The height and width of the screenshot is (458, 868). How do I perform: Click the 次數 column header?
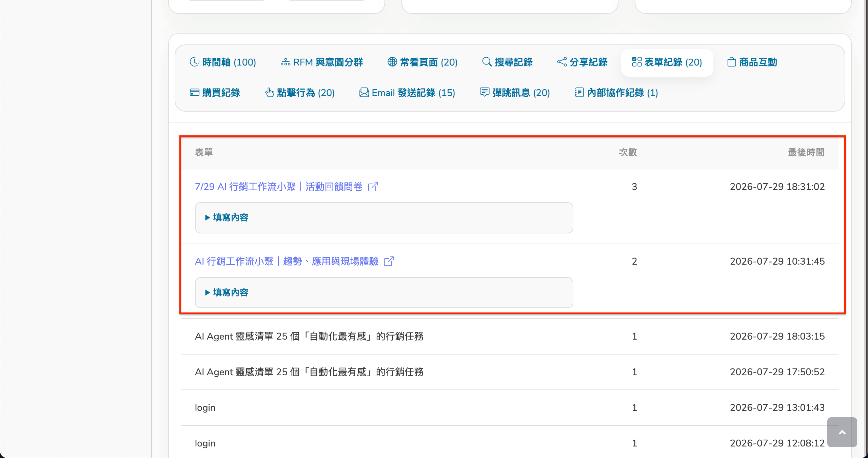[x=628, y=152]
